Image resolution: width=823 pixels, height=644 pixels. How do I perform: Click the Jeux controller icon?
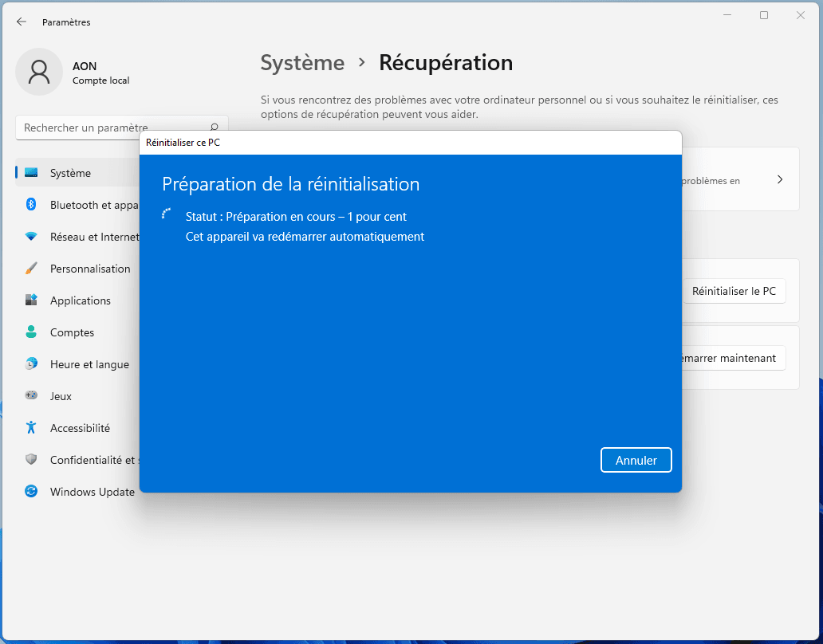coord(31,396)
